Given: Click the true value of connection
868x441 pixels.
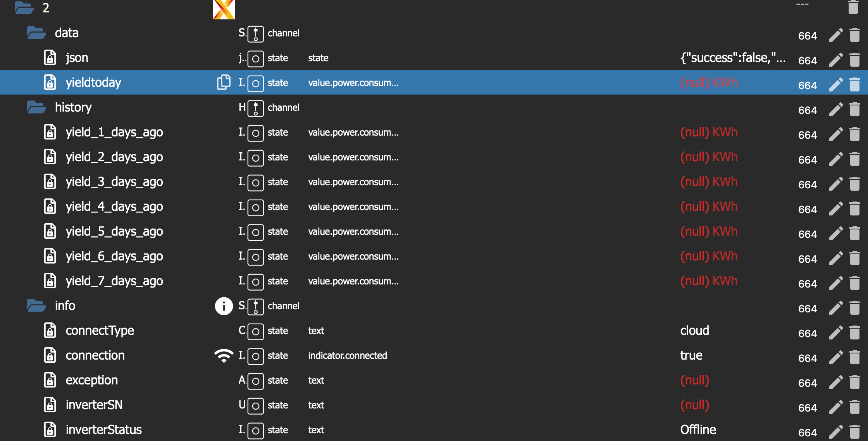Looking at the screenshot, I should pyautogui.click(x=691, y=355).
